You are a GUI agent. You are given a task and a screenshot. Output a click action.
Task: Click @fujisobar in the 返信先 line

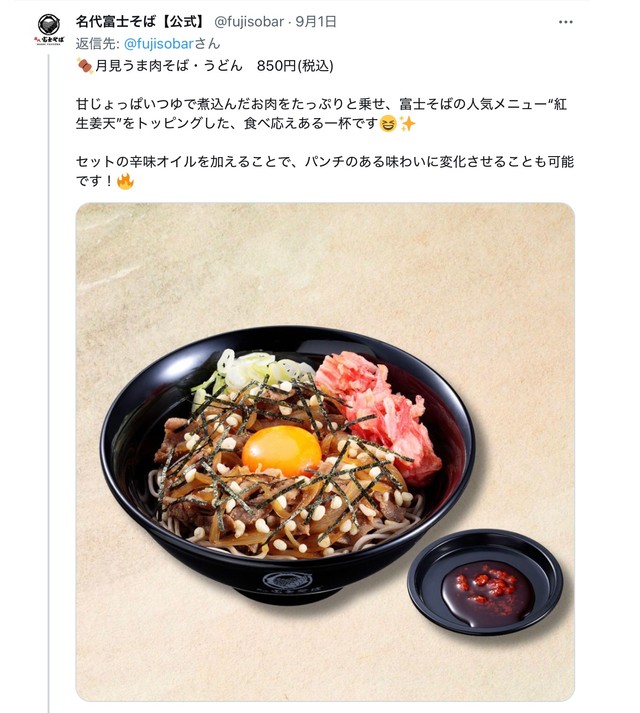[x=159, y=44]
